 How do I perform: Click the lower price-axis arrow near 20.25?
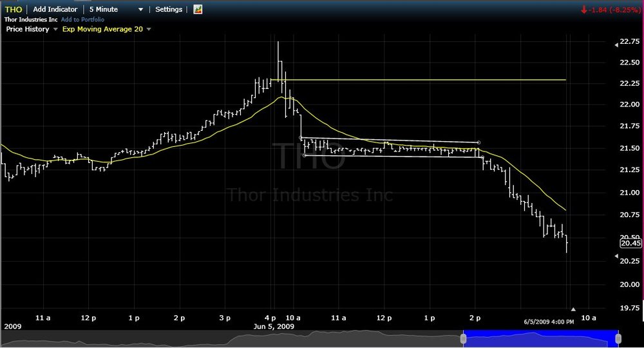coord(616,256)
